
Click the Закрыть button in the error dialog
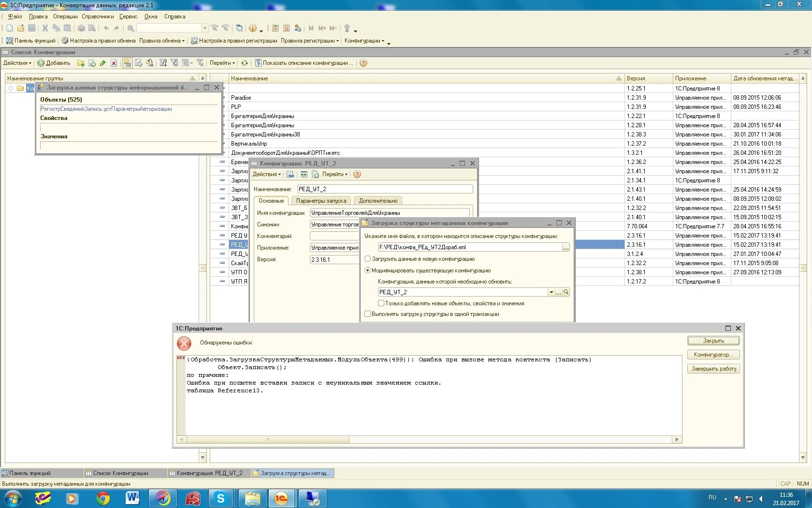[713, 341]
